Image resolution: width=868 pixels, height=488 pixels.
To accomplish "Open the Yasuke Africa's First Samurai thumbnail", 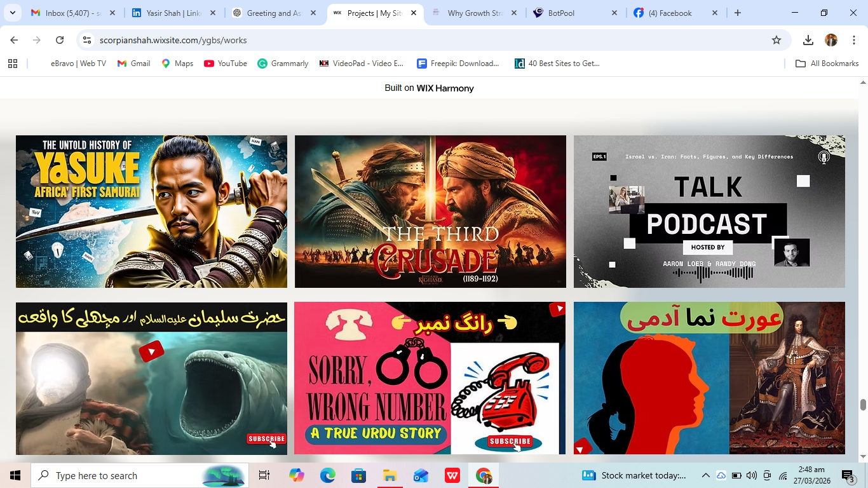I will (151, 212).
